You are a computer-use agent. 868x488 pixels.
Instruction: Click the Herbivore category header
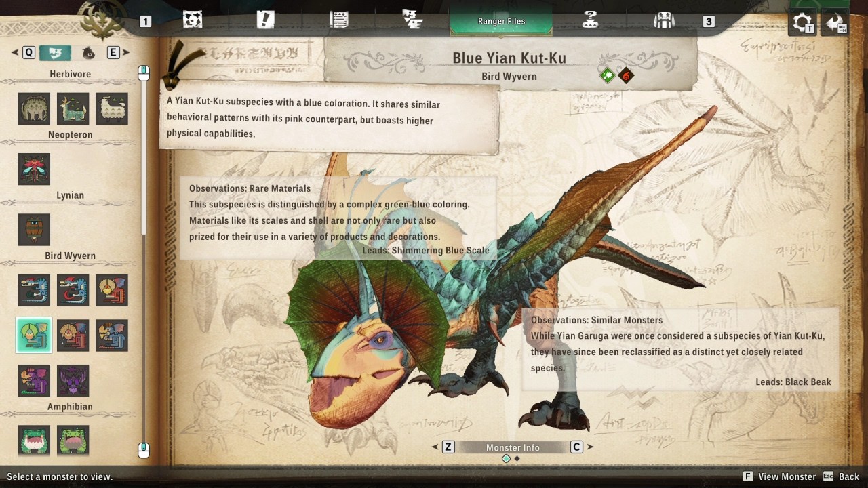tap(70, 74)
